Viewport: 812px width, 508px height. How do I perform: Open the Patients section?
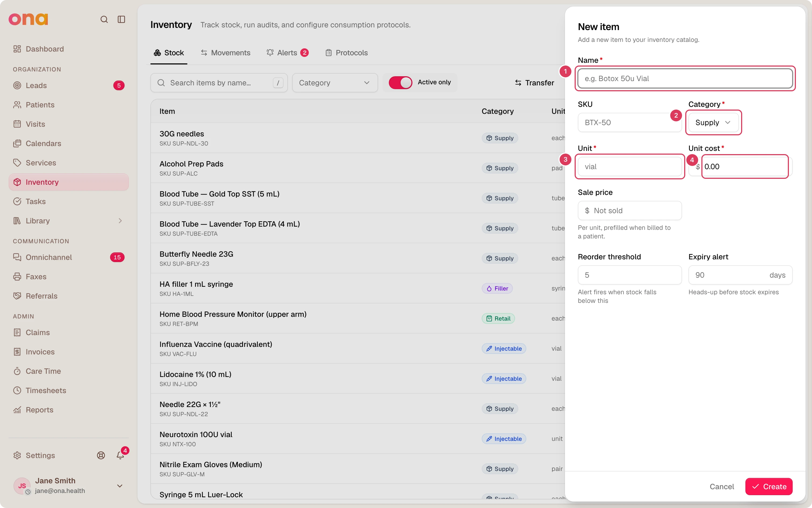point(68,105)
